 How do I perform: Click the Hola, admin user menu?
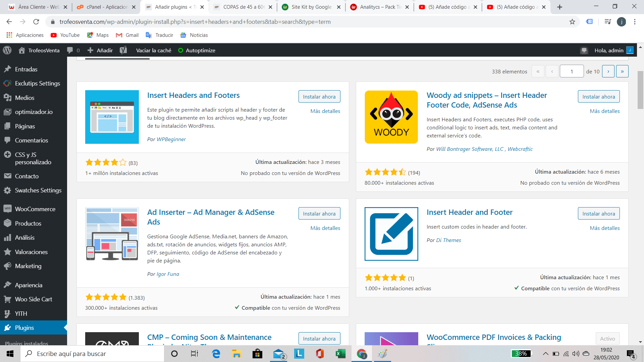pyautogui.click(x=614, y=50)
